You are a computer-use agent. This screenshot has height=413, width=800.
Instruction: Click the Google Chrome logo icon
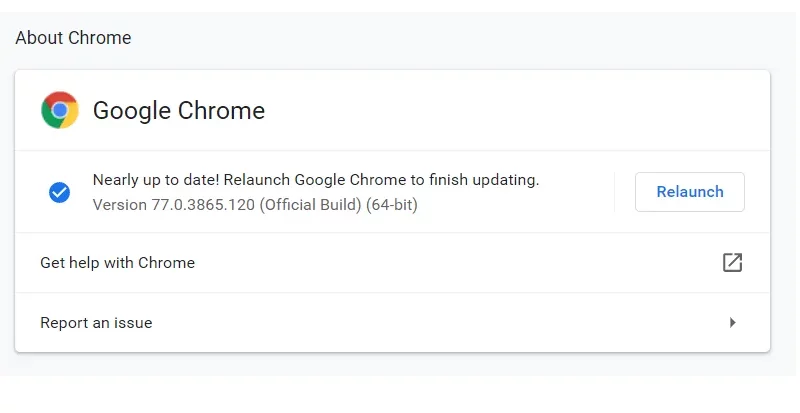pyautogui.click(x=60, y=110)
